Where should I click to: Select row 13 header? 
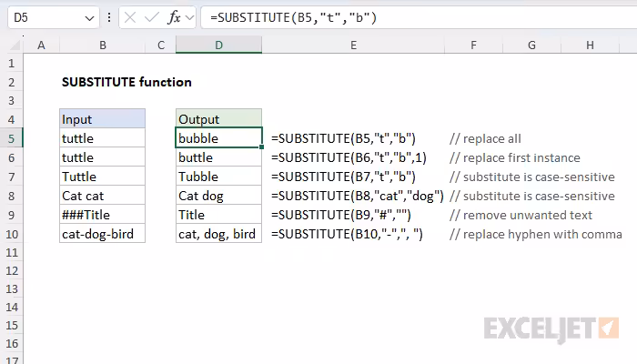(11, 288)
